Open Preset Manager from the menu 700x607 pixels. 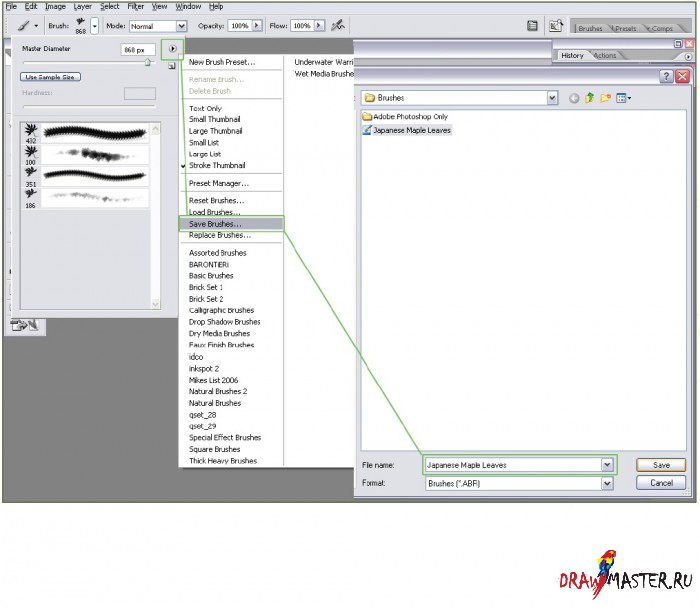pyautogui.click(x=219, y=183)
